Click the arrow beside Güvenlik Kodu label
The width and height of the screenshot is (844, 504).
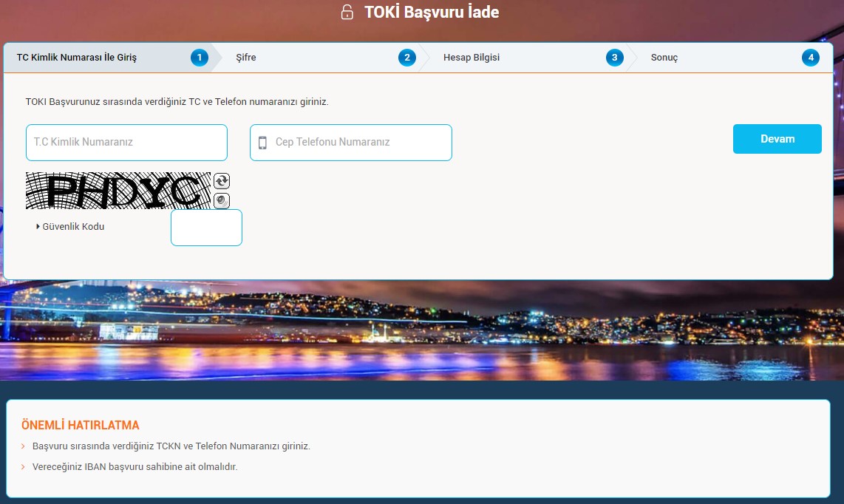(38, 227)
